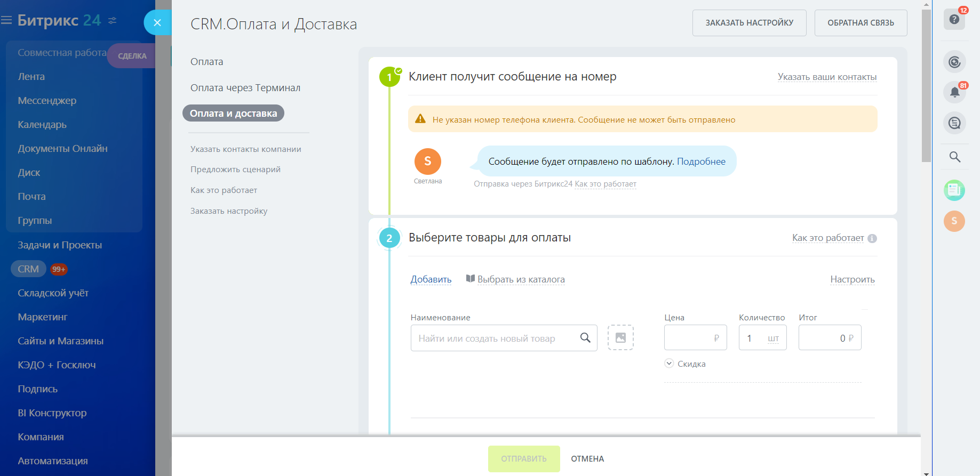Click the magnifier inside the product search field
The height and width of the screenshot is (476, 980).
pyautogui.click(x=585, y=337)
